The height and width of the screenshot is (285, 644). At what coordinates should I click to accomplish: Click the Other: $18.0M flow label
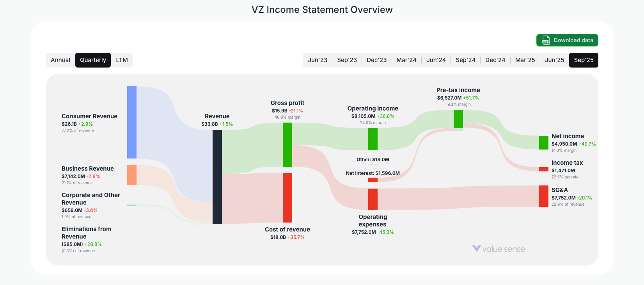[373, 160]
